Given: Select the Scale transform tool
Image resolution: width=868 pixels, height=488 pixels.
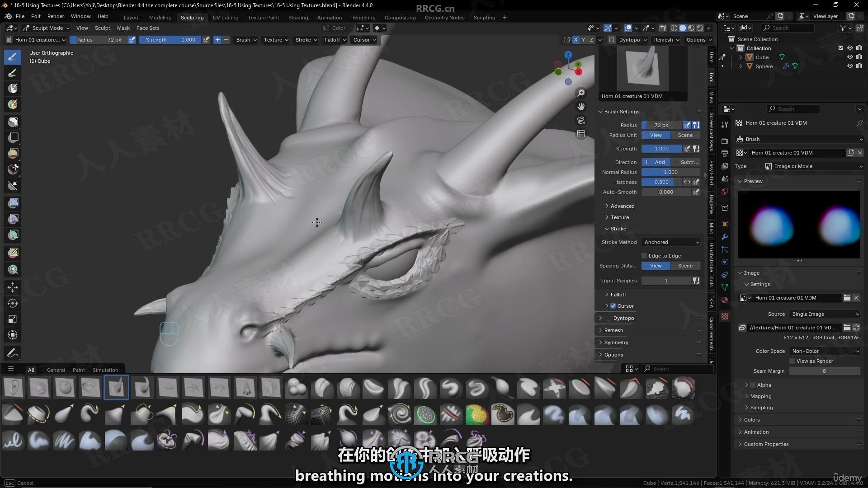Looking at the screenshot, I should [13, 319].
